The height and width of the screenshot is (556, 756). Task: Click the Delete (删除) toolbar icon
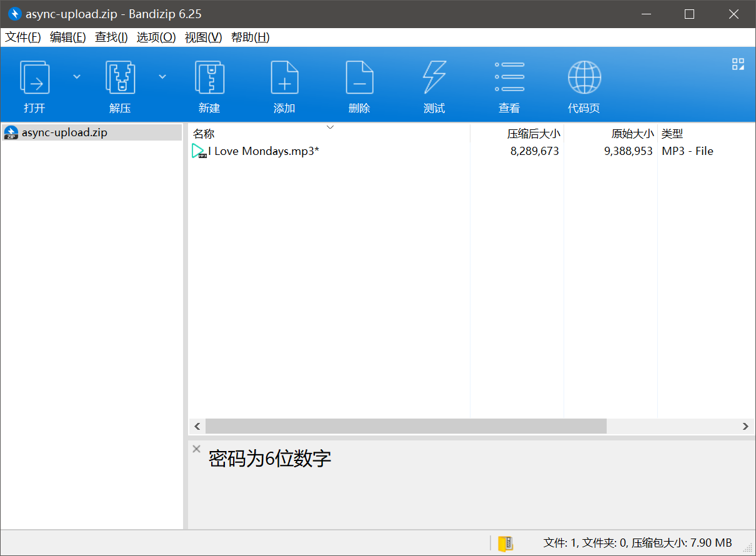[x=359, y=77]
